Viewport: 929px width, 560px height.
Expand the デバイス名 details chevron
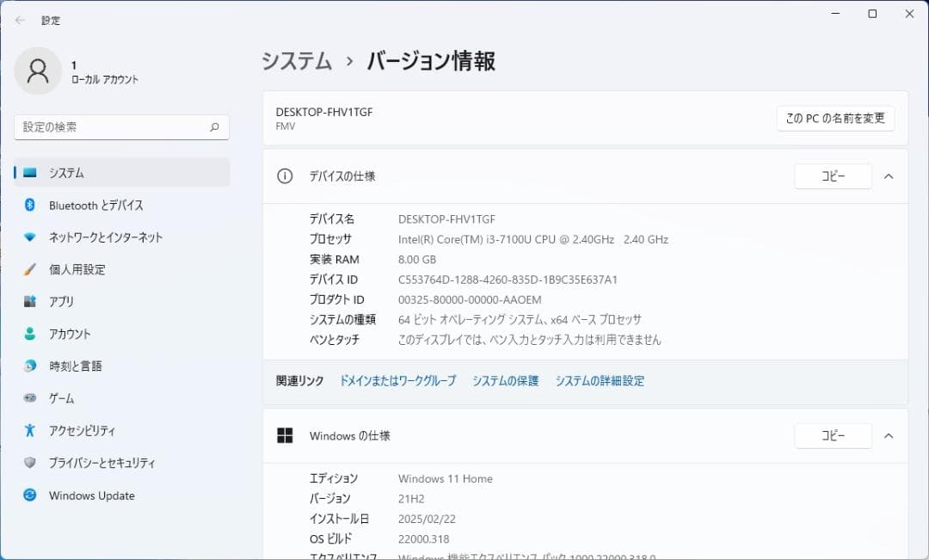click(889, 175)
